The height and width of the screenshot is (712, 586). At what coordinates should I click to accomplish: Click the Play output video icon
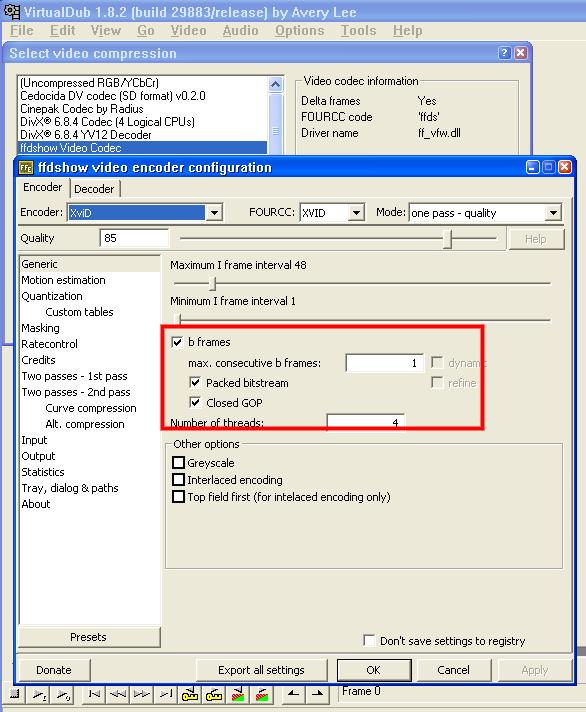coord(63,694)
